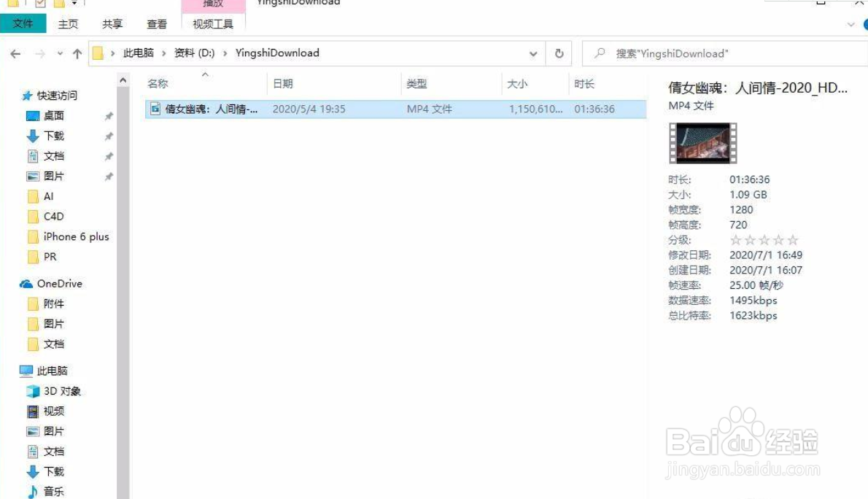The image size is (868, 499).
Task: Click the 修改日期 value 2020/7/1 16:49
Action: click(x=766, y=255)
